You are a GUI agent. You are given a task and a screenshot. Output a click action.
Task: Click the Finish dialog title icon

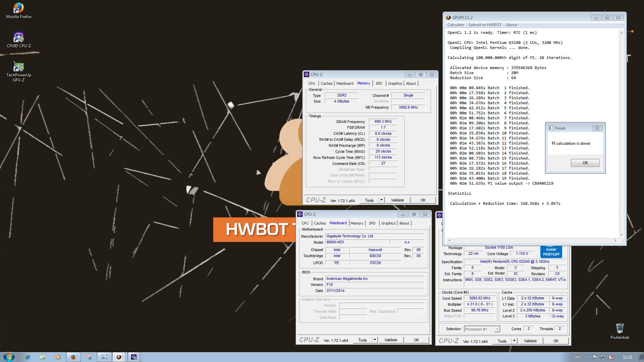[550, 128]
